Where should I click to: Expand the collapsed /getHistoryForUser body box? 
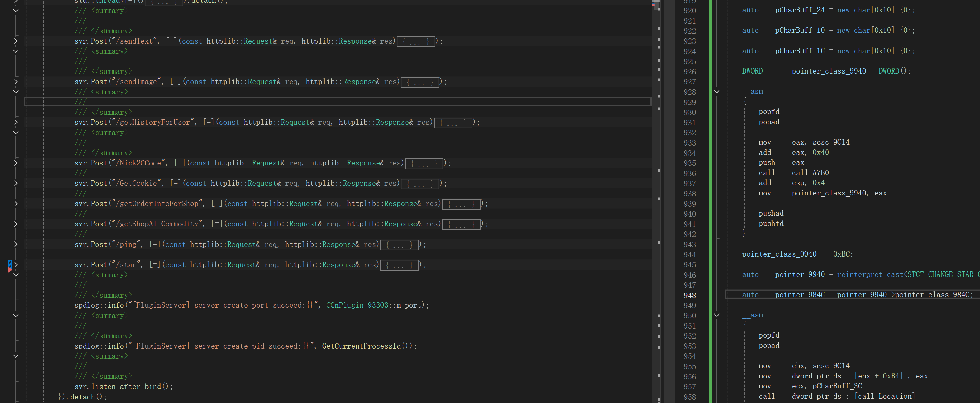coord(452,123)
